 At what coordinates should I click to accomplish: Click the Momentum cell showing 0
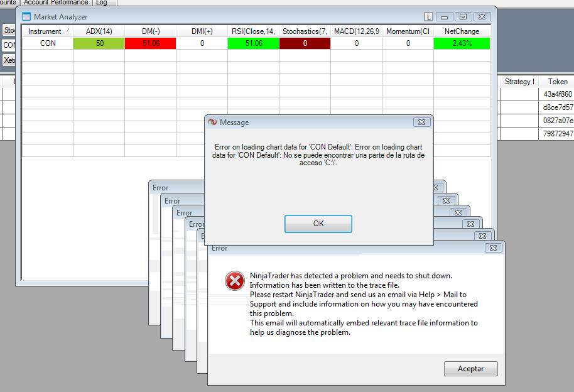point(408,43)
